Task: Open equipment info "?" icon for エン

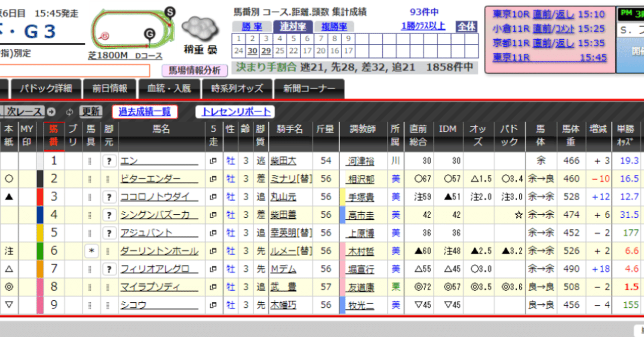Action: [x=109, y=160]
